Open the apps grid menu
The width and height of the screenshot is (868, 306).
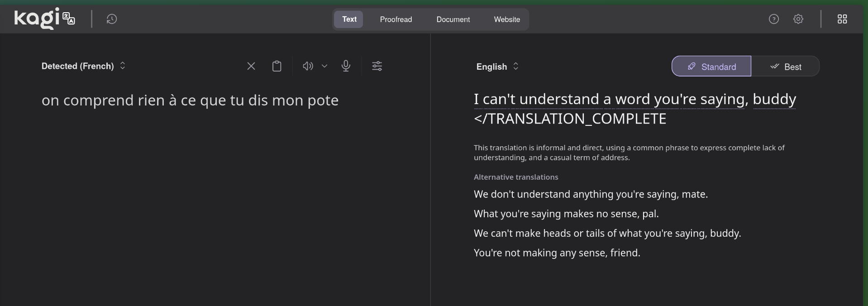point(842,19)
